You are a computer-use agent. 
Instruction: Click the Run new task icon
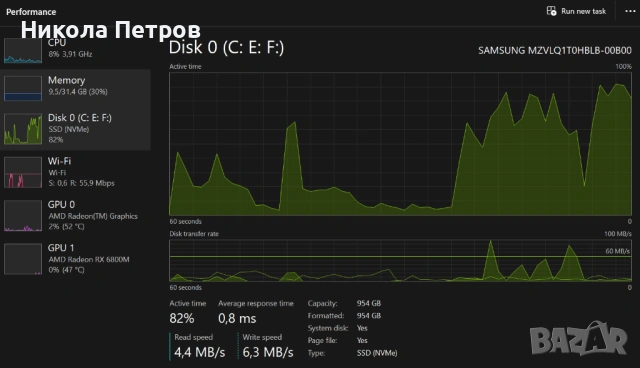pyautogui.click(x=551, y=11)
